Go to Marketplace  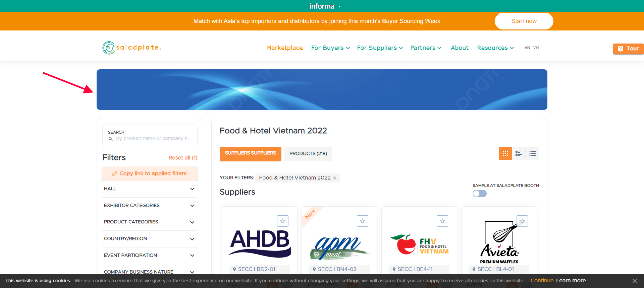coord(284,48)
